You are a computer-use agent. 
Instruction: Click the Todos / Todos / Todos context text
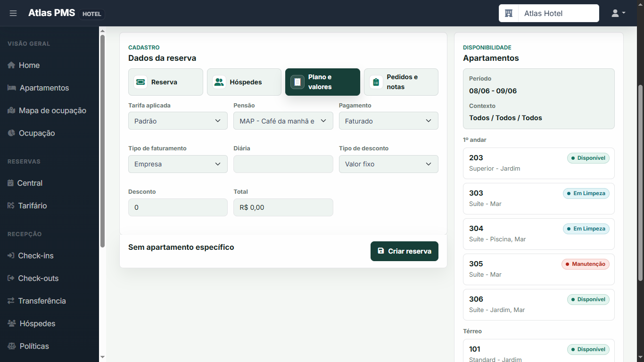point(505,118)
